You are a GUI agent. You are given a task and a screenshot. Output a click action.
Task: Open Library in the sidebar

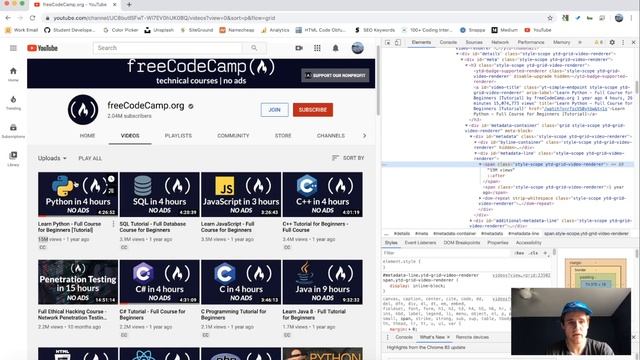point(13,159)
